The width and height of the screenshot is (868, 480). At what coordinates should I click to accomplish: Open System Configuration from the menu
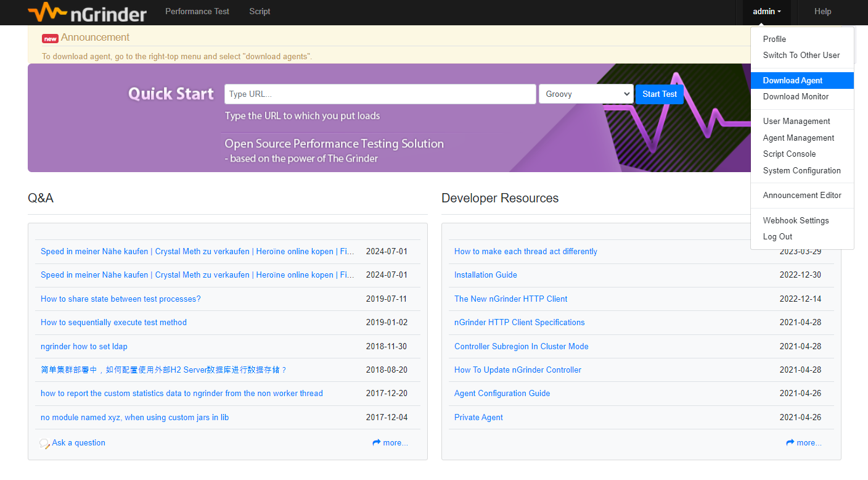pos(802,170)
